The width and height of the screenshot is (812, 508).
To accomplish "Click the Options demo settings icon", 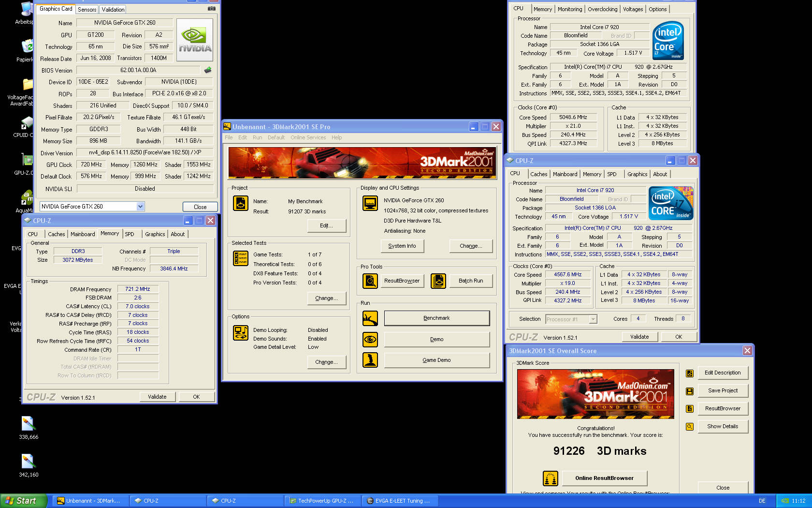I will pos(240,332).
